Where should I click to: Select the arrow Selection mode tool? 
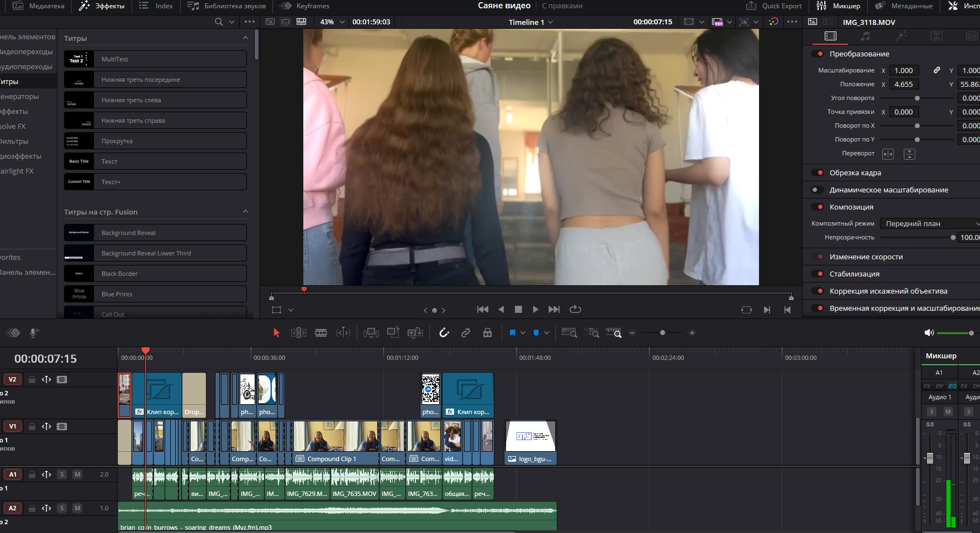pos(277,333)
